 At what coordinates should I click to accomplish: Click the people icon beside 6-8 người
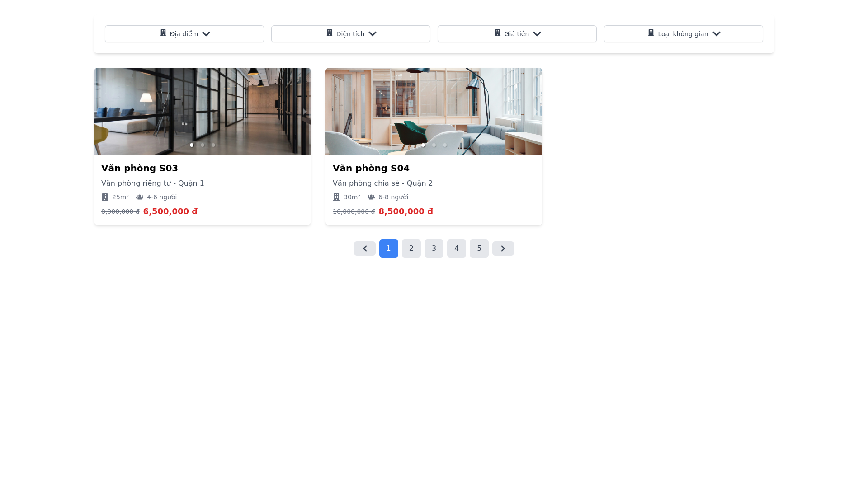click(371, 197)
